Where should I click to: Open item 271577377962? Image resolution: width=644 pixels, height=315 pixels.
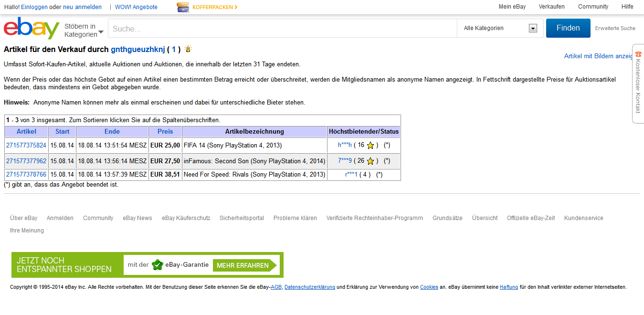point(26,161)
